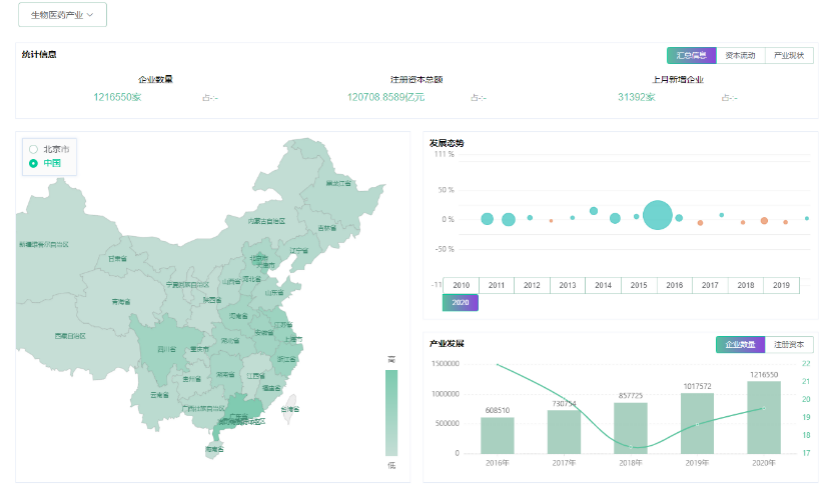Toggle chart to 企业数量 view
Viewport: 832px width, 486px height.
click(740, 345)
